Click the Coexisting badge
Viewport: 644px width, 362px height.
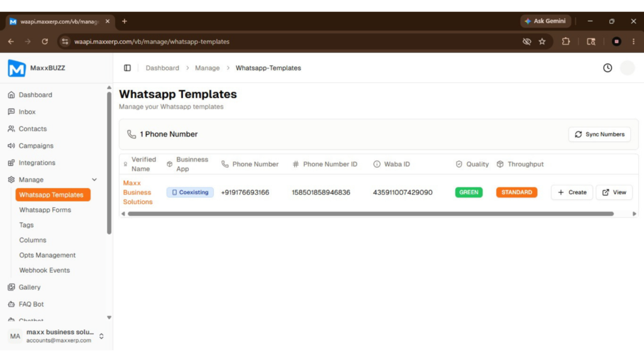(x=190, y=192)
